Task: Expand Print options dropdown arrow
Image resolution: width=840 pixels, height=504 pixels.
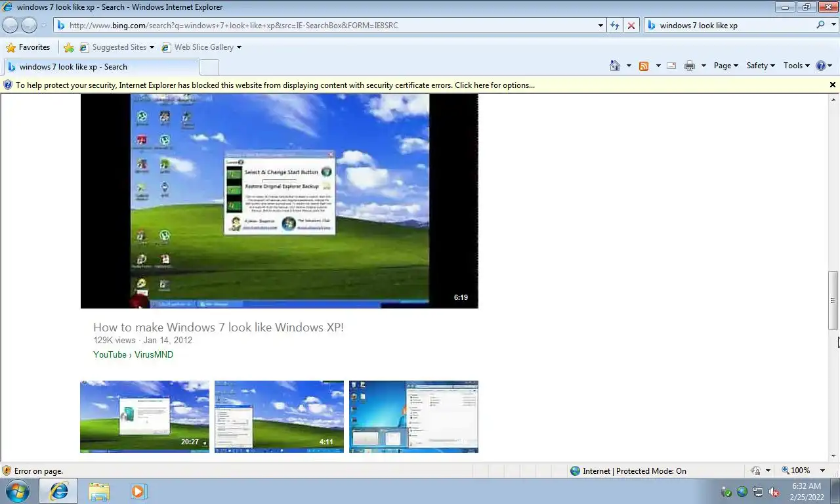Action: (x=703, y=66)
